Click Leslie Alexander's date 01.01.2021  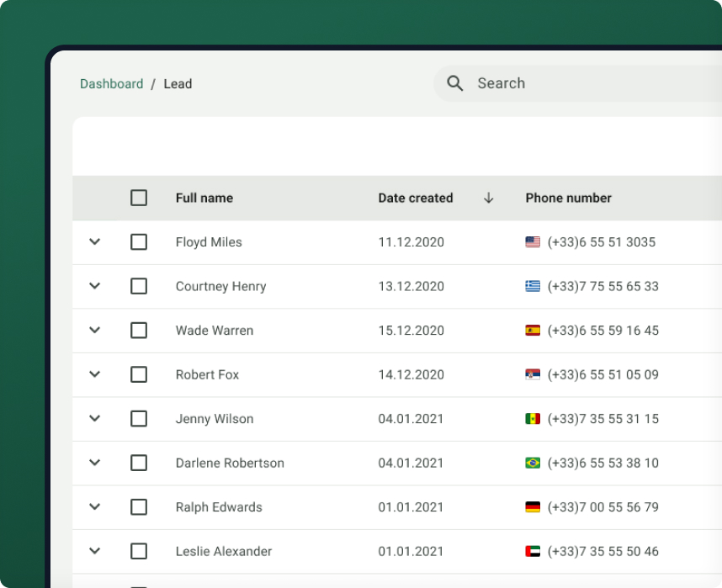tap(411, 552)
